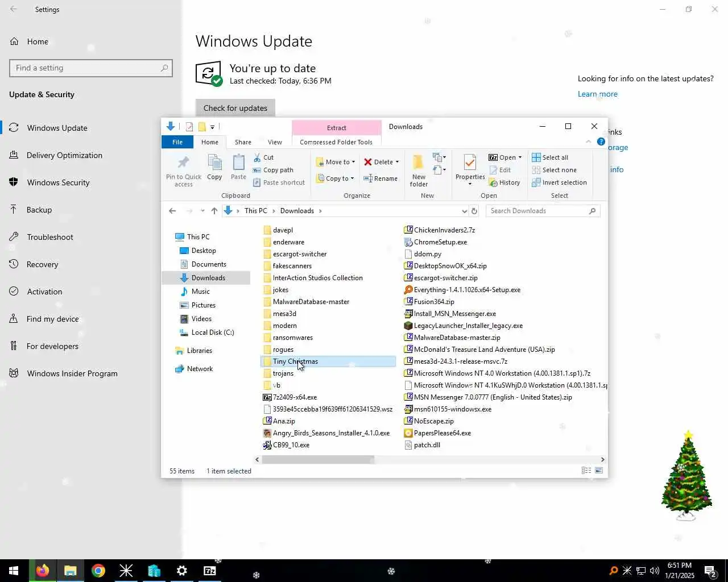The height and width of the screenshot is (582, 728).
Task: Open the address bar history dropdown
Action: coord(464,211)
